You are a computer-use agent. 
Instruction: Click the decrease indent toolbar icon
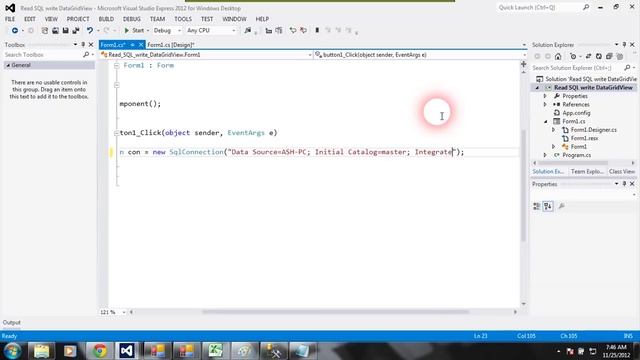[x=269, y=31]
